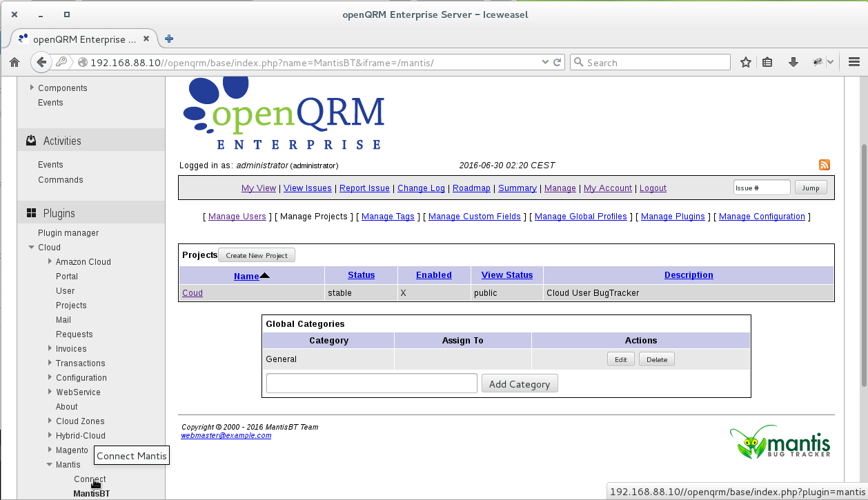Click the Activities header icon

point(31,141)
